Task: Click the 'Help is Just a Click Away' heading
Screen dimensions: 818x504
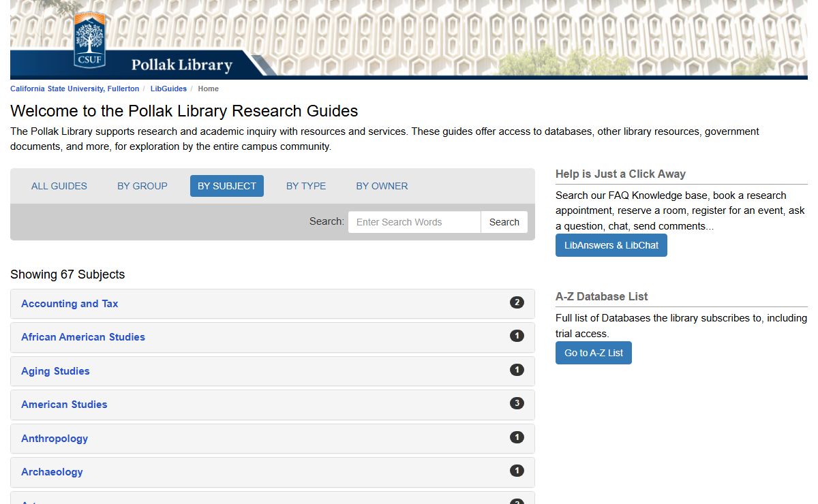Action: [x=620, y=174]
